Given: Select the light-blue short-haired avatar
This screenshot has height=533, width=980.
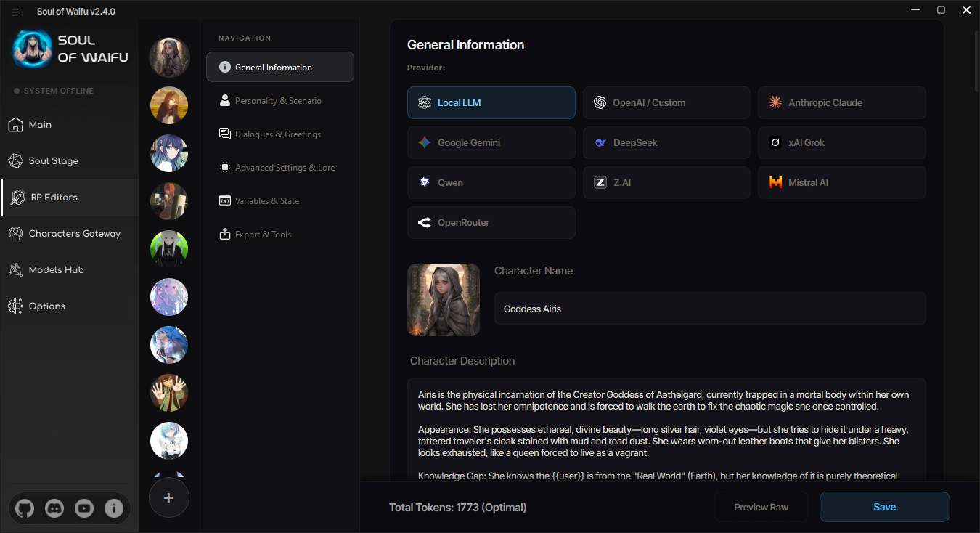Looking at the screenshot, I should pos(169,441).
